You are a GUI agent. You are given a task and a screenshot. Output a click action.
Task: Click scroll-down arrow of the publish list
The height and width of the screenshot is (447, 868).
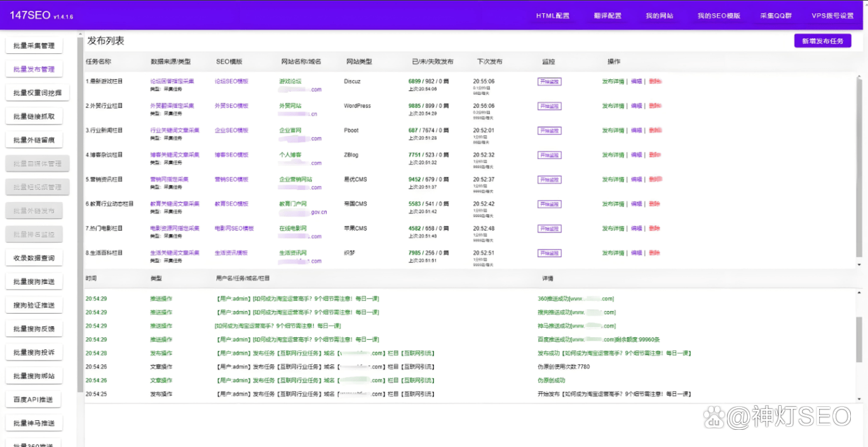pos(859,264)
